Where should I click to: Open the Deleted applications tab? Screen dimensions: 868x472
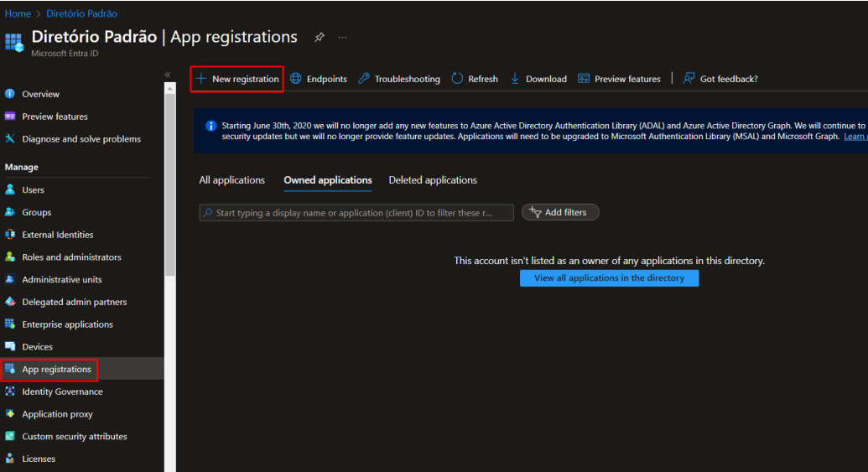click(433, 180)
